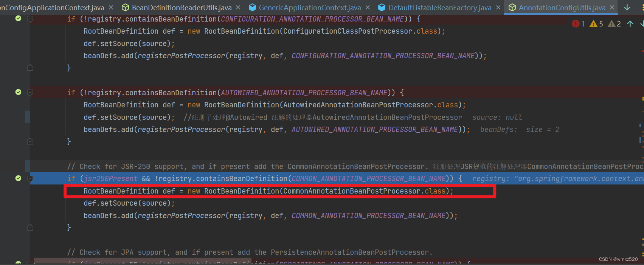Image resolution: width=644 pixels, height=265 pixels.
Task: Click registerPostProcessor on the CONFIGURATION_ANNOTATION beanDefs.add line
Action: (181, 56)
